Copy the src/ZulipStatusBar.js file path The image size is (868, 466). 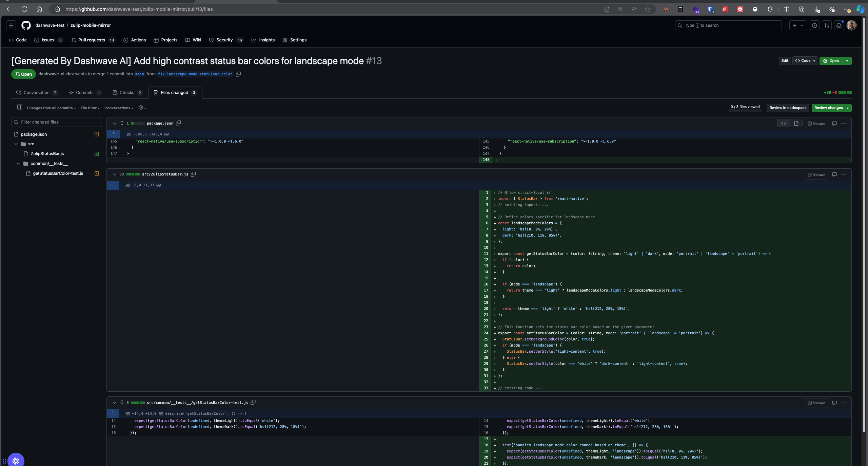point(194,174)
